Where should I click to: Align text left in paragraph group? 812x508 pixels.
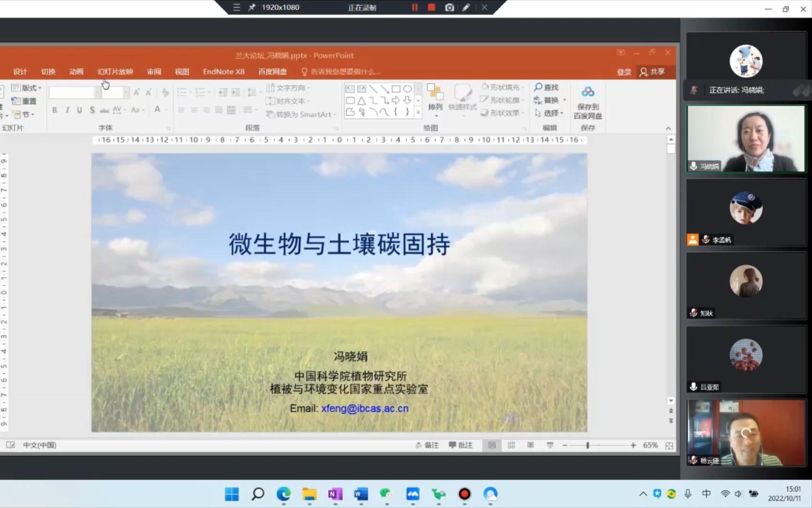[181, 110]
